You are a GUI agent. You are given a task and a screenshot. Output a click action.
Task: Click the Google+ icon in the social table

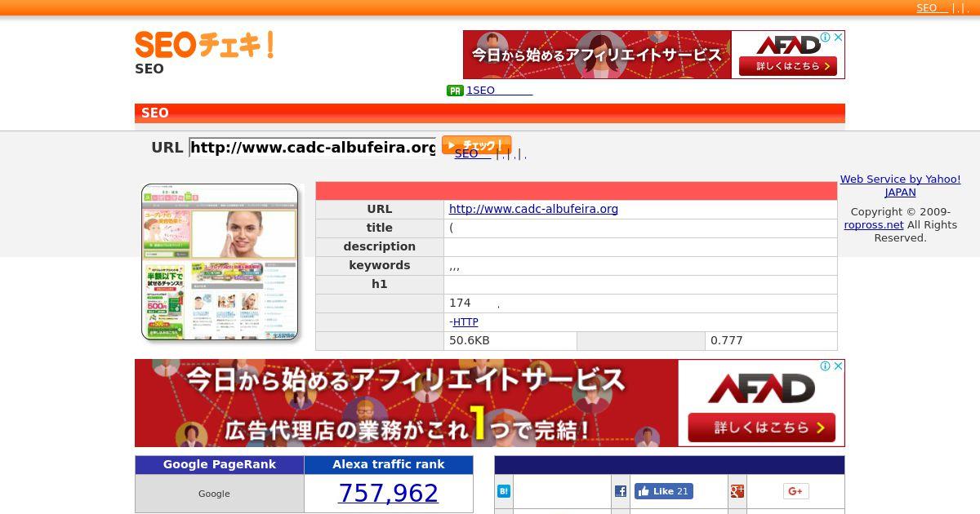(x=737, y=491)
